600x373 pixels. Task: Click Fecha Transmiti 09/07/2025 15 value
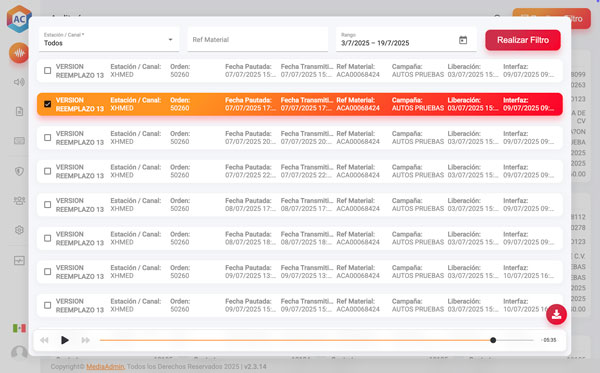[x=307, y=309]
